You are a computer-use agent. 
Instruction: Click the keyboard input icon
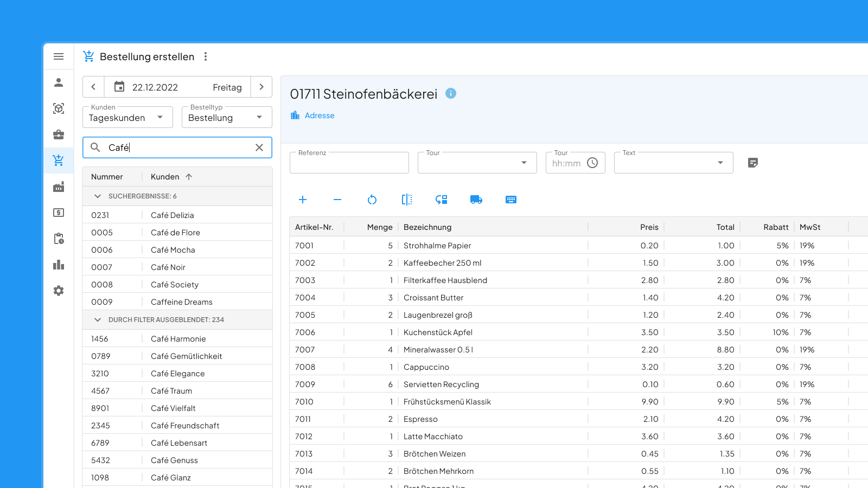click(x=511, y=200)
